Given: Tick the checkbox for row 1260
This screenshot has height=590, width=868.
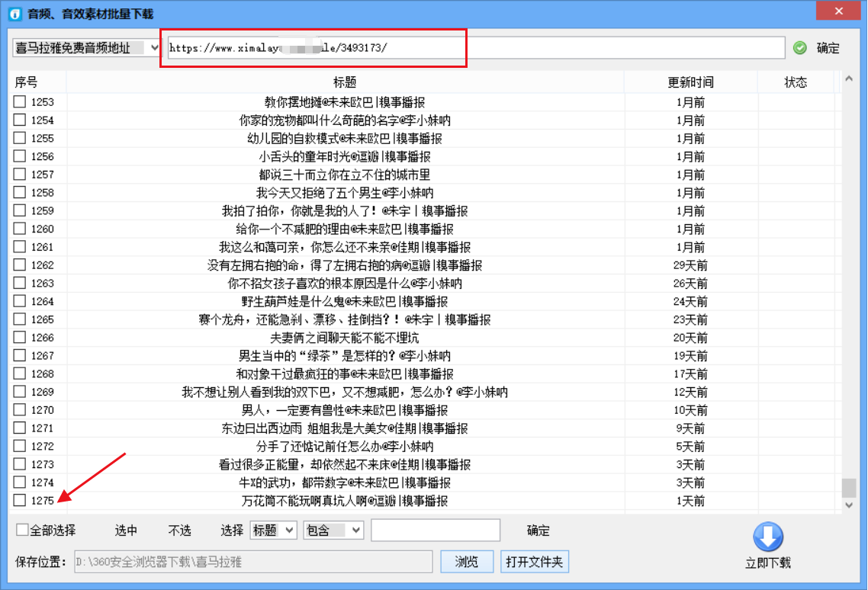Looking at the screenshot, I should coord(20,228).
